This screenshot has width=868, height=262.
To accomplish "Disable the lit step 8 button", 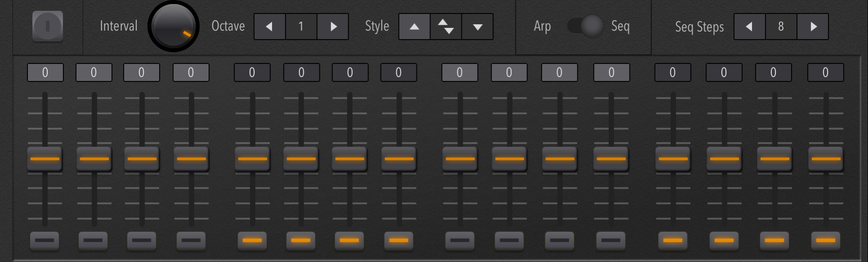I will (x=399, y=240).
